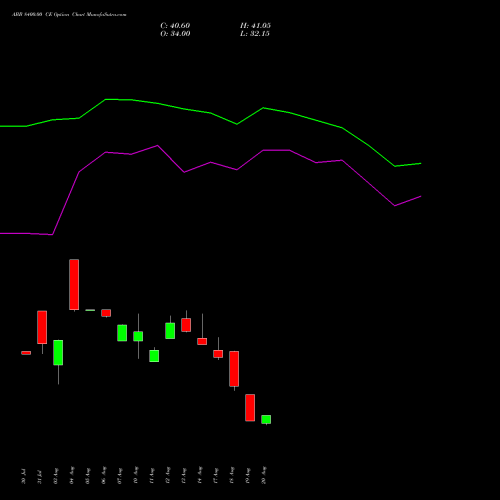Image resolution: width=500 pixels, height=500 pixels.
Task: Select the tall red candle for 04 Aug
Action: pyautogui.click(x=74, y=285)
